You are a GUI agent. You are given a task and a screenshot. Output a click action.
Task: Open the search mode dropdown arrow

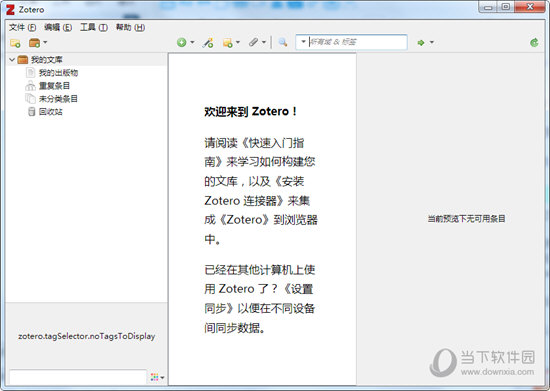pyautogui.click(x=303, y=42)
